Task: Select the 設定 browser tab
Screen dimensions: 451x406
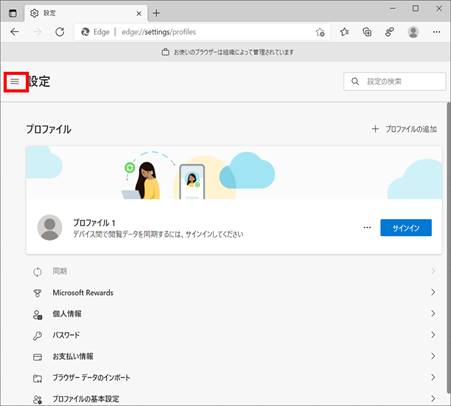Action: 86,13
